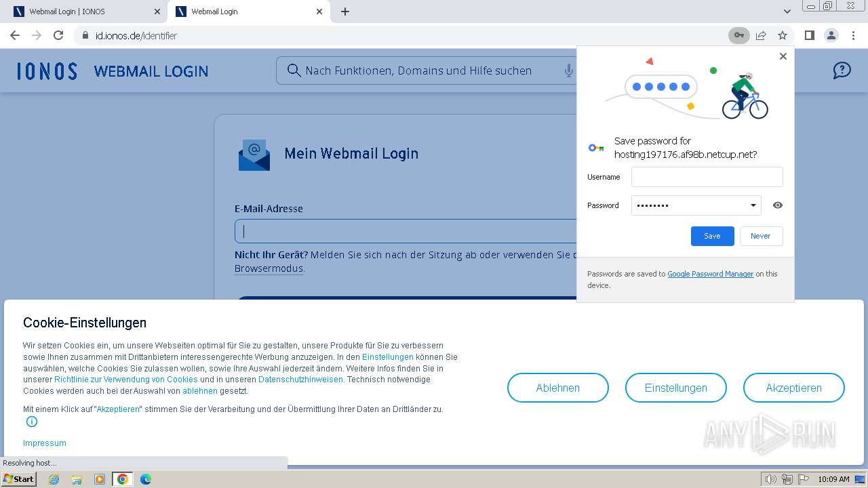Click the inline "Akzeptieren" link text
The width and height of the screenshot is (868, 488).
[118, 409]
